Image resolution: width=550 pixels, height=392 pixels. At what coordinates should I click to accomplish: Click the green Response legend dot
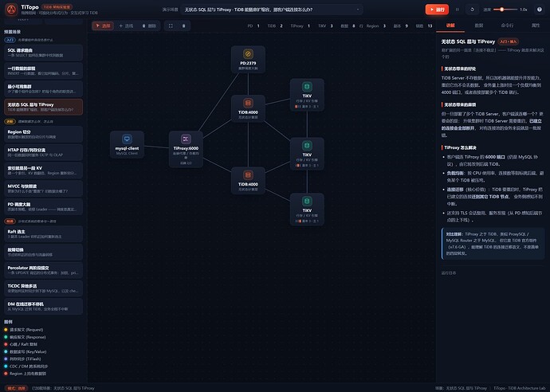(6, 337)
